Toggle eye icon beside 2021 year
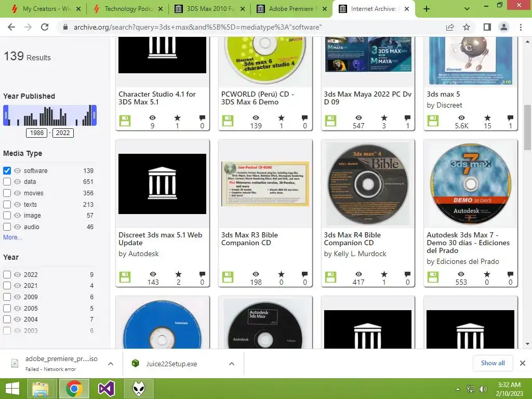The height and width of the screenshot is (399, 532). (17, 286)
